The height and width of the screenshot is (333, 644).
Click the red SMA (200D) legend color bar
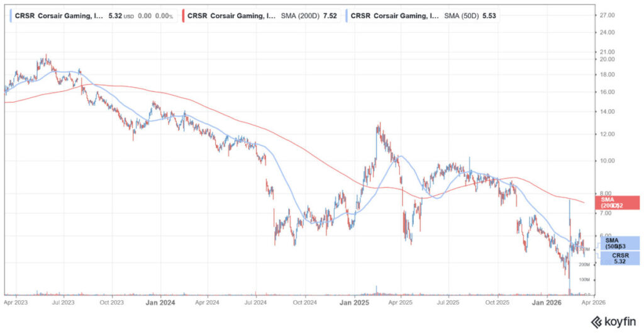click(x=182, y=15)
